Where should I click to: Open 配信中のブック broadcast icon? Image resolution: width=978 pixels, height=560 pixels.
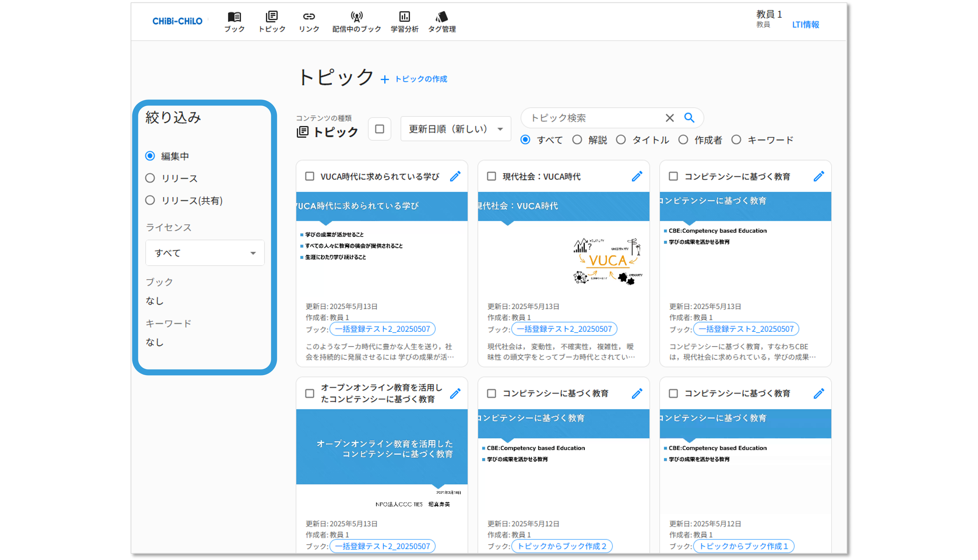point(357,17)
